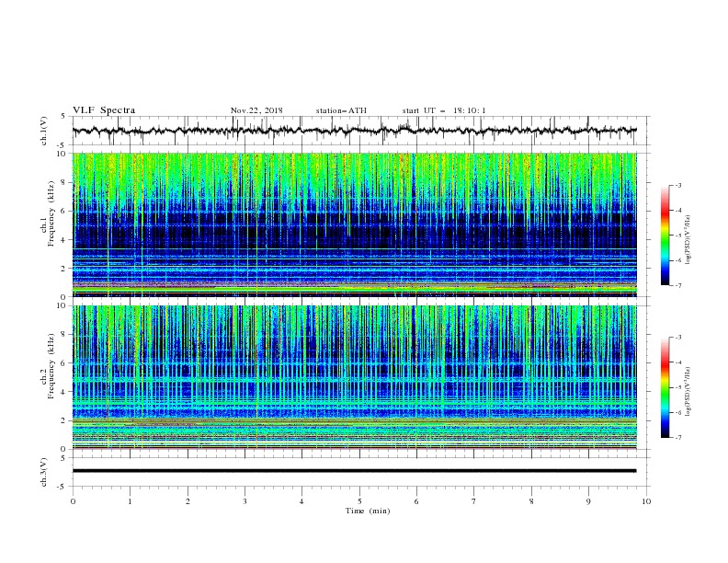The width and height of the screenshot is (728, 563).
Task: Click the "3" tick on the time axis
Action: 245,501
